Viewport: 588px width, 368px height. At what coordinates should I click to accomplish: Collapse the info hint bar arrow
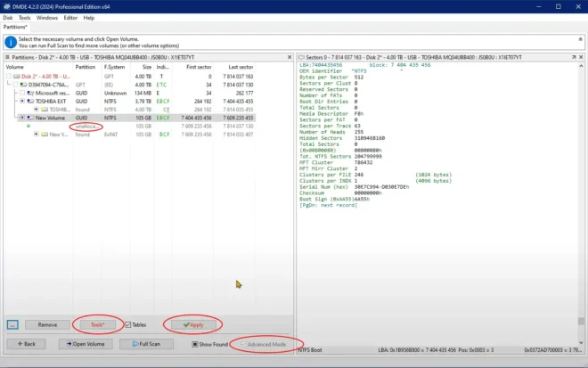pos(581,39)
